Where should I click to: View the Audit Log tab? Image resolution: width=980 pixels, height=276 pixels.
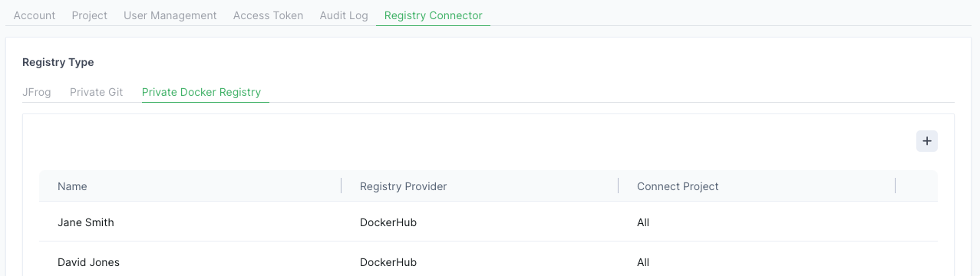[344, 15]
